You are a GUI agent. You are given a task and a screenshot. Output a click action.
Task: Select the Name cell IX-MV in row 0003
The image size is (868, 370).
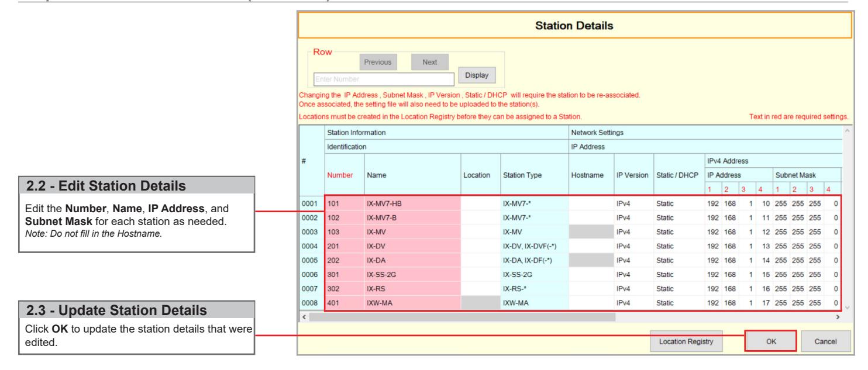[x=412, y=232]
